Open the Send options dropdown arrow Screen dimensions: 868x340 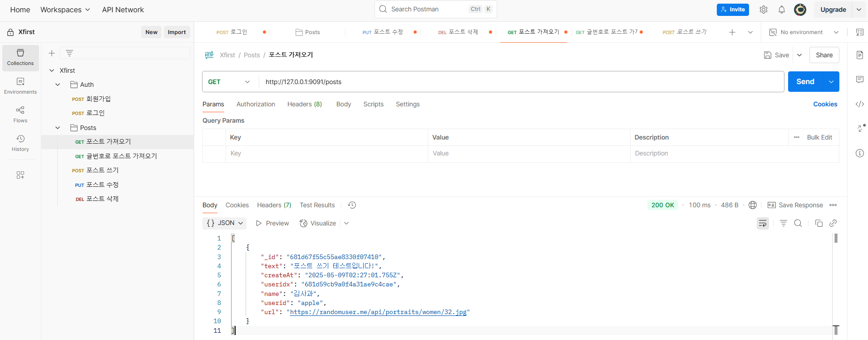[x=831, y=82]
